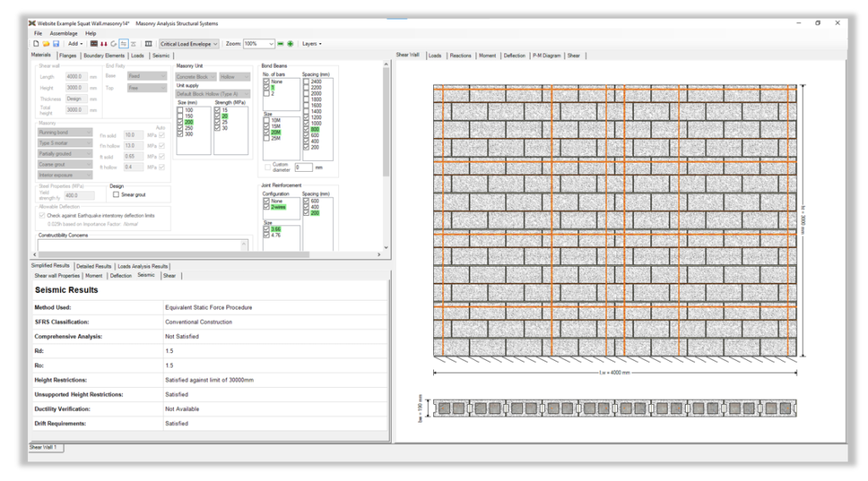Switch to the P-M Diagram tab
Screen dimensions: 868x481
(x=547, y=55)
